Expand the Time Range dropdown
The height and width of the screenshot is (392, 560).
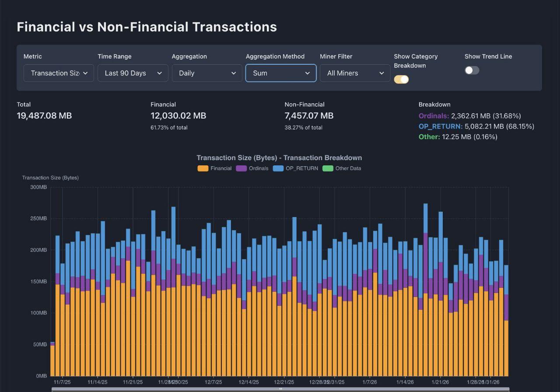pyautogui.click(x=133, y=73)
